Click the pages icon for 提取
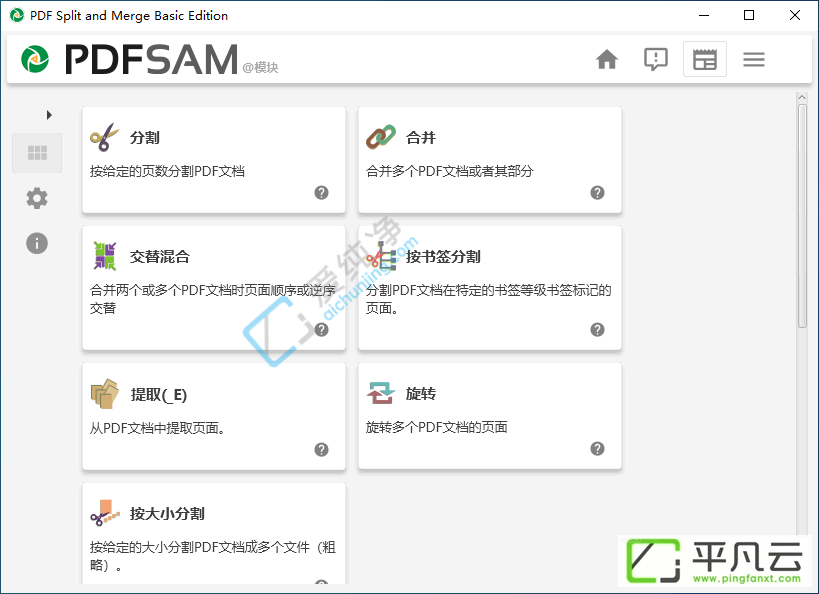The width and height of the screenshot is (819, 594). click(x=104, y=394)
